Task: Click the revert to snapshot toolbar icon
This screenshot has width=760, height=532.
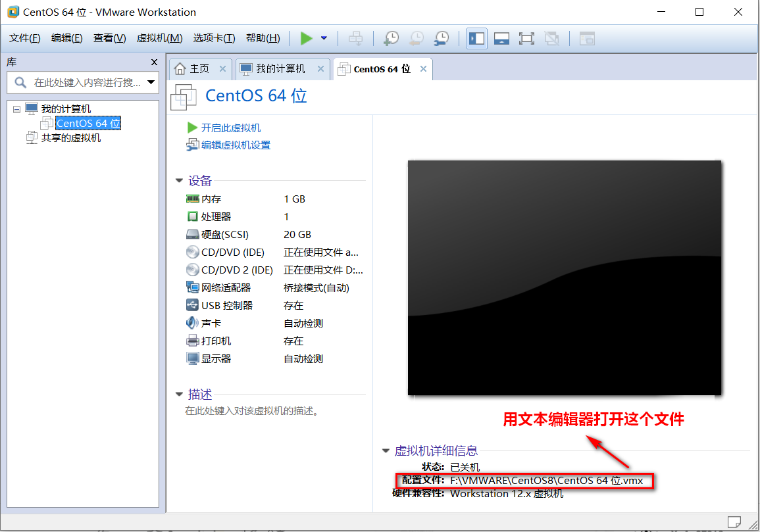Action: tap(417, 38)
